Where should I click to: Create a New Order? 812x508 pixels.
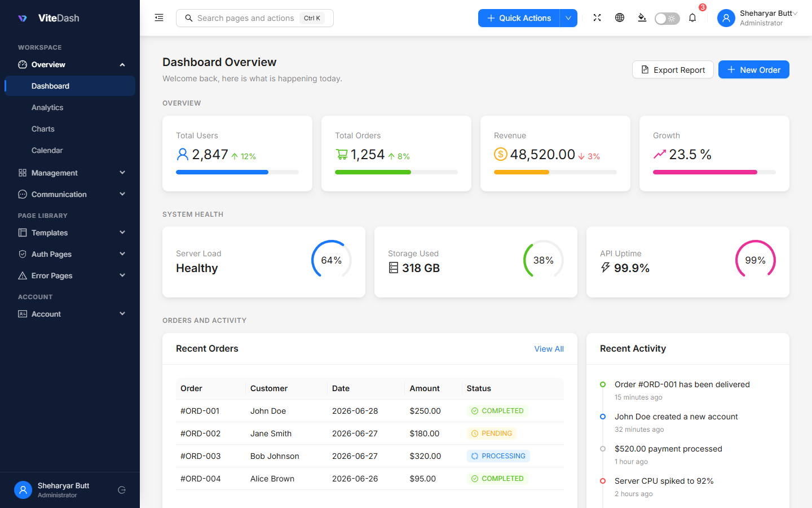tap(754, 69)
